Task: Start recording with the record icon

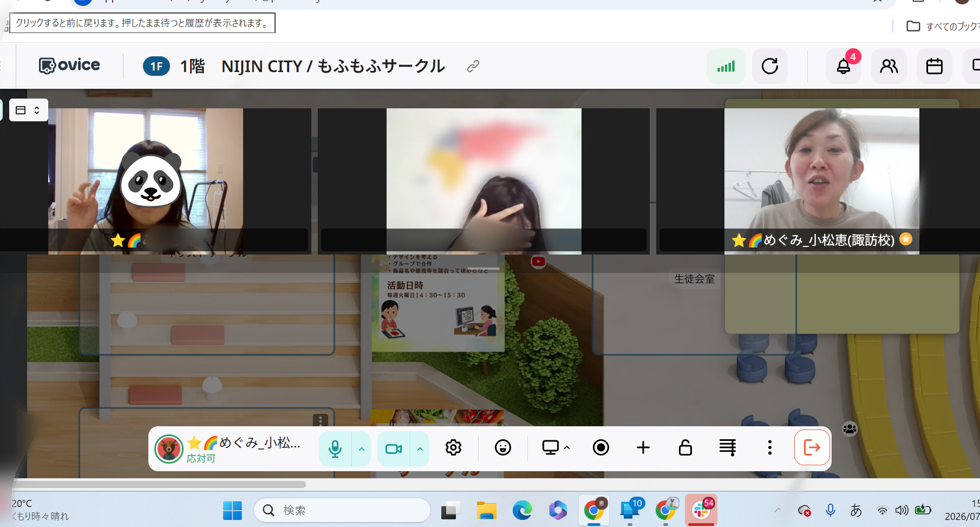Action: 601,447
